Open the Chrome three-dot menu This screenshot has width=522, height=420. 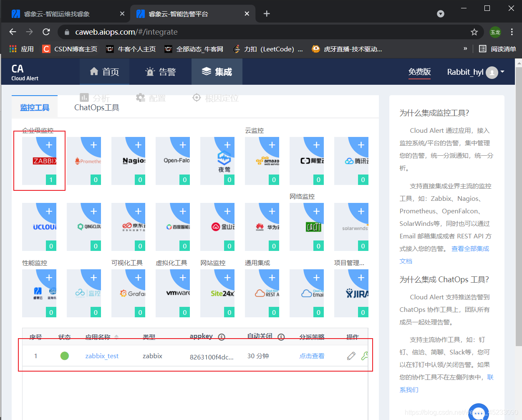pos(512,32)
